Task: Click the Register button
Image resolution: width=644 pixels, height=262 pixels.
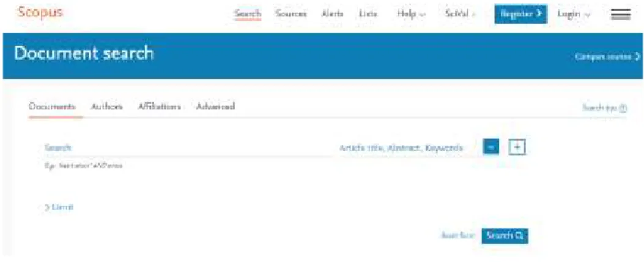Action: [521, 13]
